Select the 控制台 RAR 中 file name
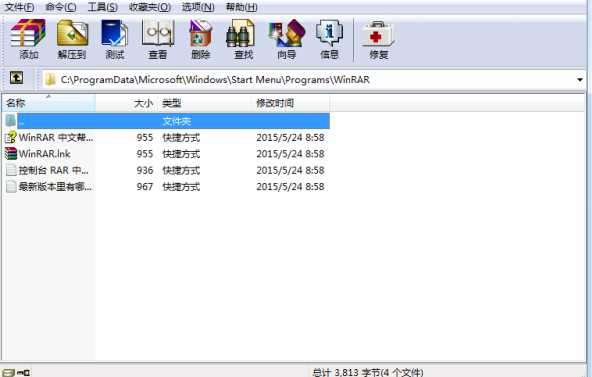The height and width of the screenshot is (377, 592). [x=53, y=170]
